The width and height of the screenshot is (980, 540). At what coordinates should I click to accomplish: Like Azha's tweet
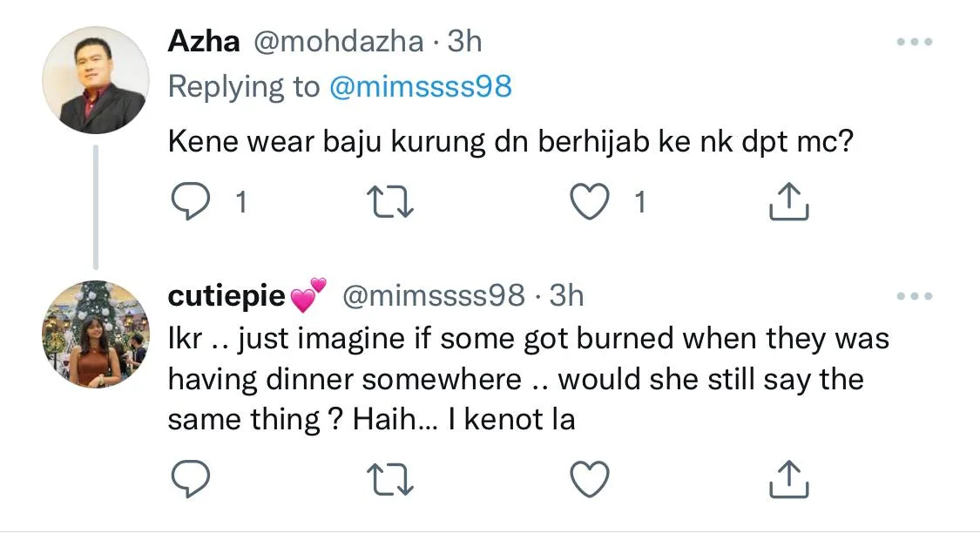point(589,203)
